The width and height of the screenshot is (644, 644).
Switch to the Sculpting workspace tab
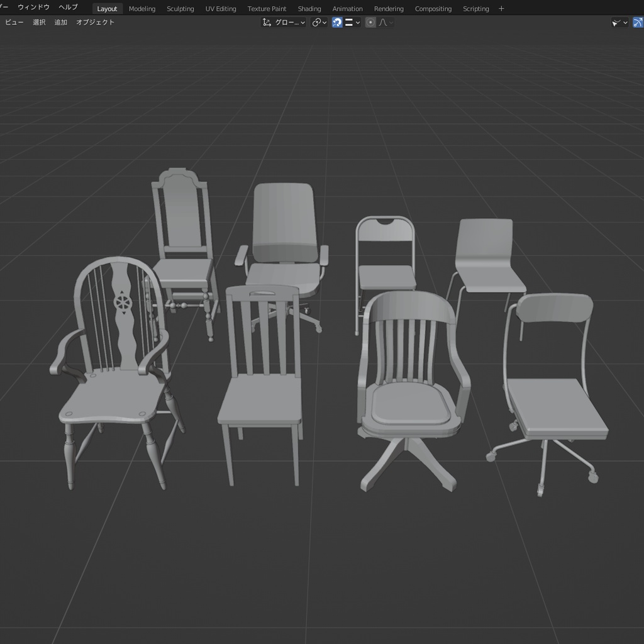click(x=180, y=9)
